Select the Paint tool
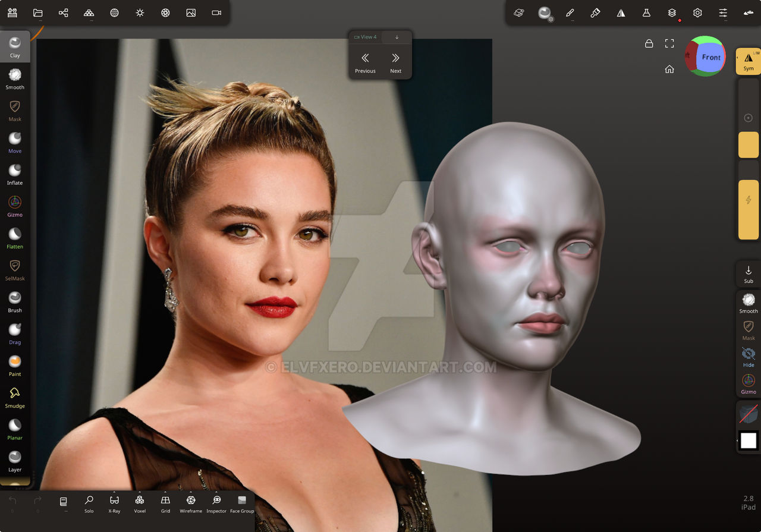The image size is (761, 532). [x=15, y=366]
